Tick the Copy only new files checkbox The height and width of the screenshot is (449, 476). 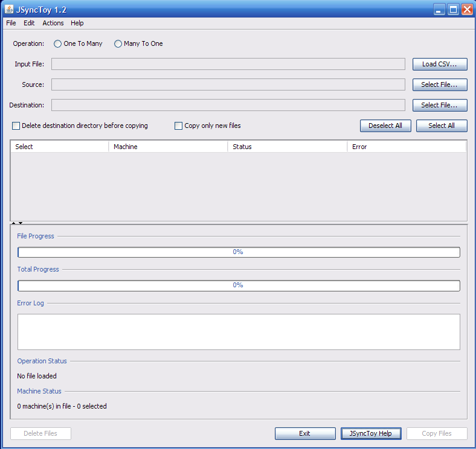178,126
